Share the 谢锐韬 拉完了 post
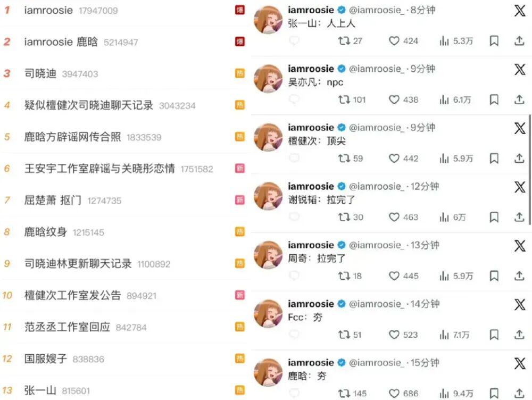 coord(519,217)
